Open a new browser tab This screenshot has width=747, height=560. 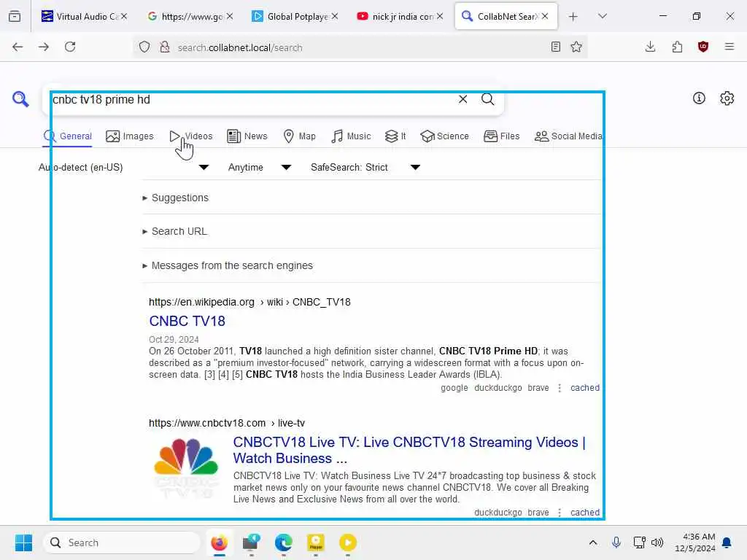pyautogui.click(x=573, y=17)
